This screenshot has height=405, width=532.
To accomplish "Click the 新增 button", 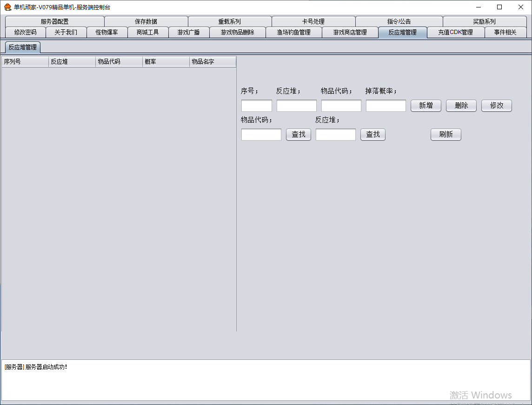I will click(x=426, y=106).
